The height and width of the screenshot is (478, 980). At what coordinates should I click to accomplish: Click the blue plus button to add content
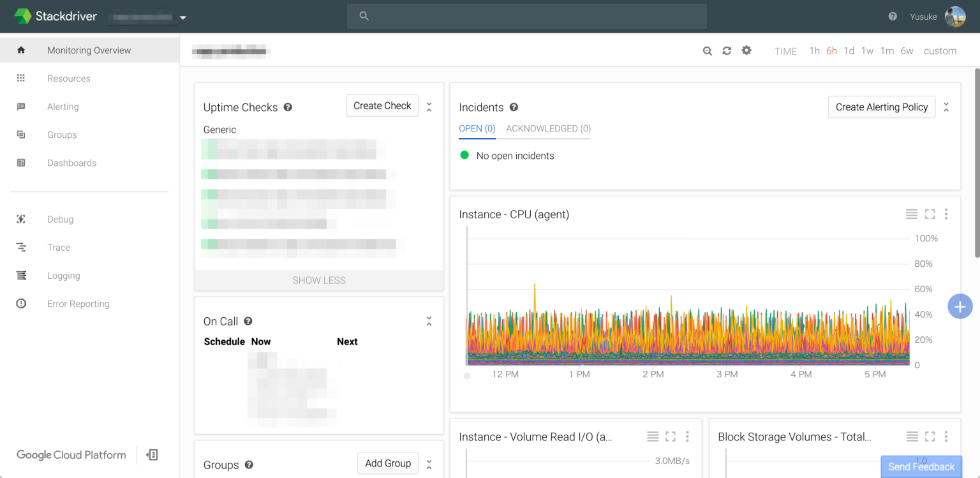pos(960,306)
